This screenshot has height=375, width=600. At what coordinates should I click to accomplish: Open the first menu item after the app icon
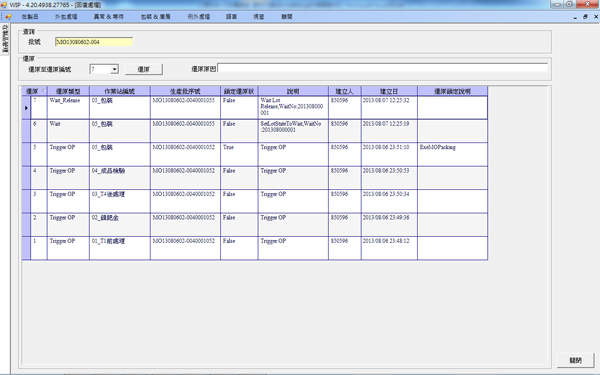click(x=30, y=17)
